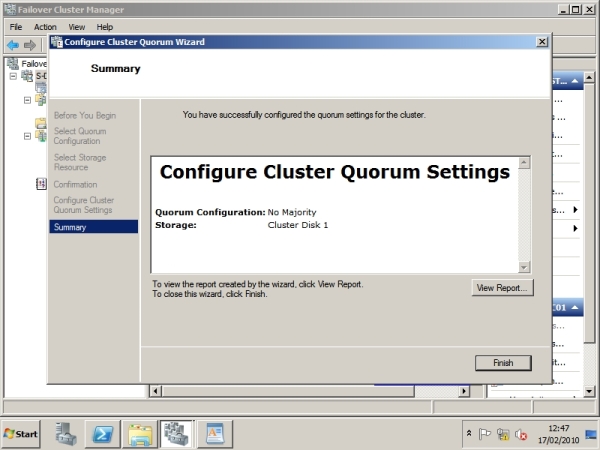Click the Show Desktop tray icon
600x450 pixels.
[x=591, y=434]
